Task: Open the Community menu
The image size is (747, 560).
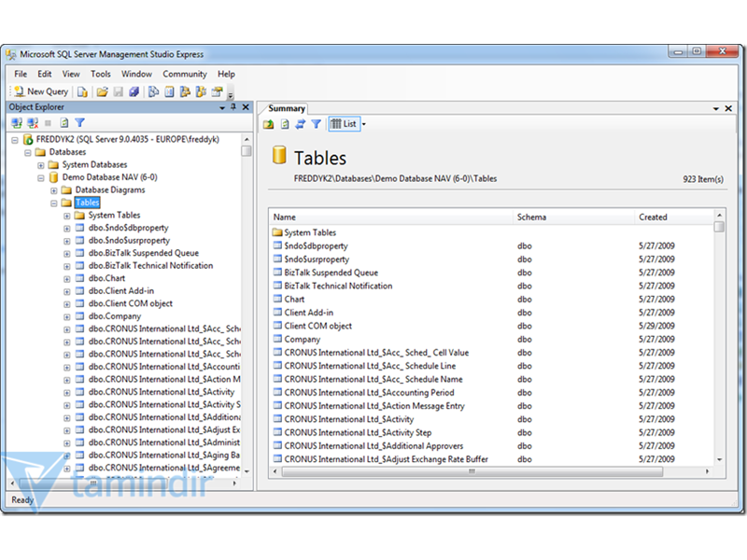Action: pos(185,74)
